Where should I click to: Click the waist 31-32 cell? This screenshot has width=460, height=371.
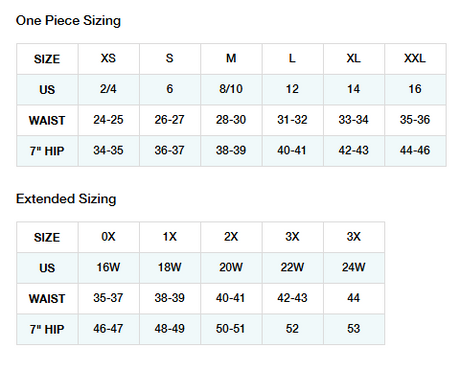pos(292,120)
